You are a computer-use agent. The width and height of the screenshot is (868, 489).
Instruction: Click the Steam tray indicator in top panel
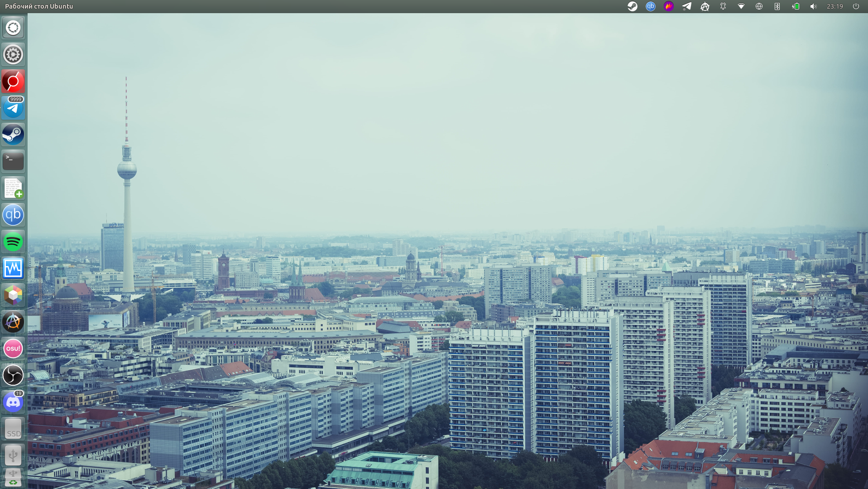pyautogui.click(x=633, y=6)
